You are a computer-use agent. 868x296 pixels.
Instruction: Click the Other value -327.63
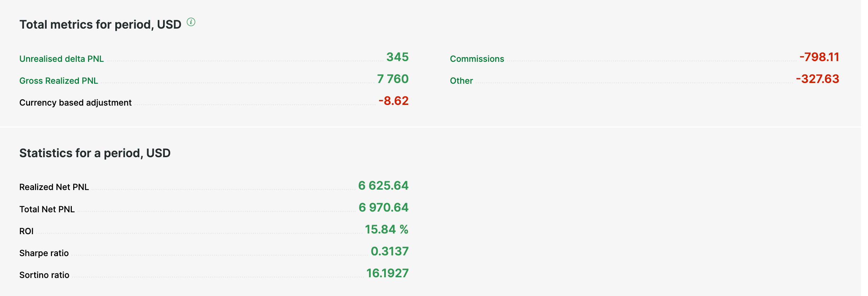[817, 79]
